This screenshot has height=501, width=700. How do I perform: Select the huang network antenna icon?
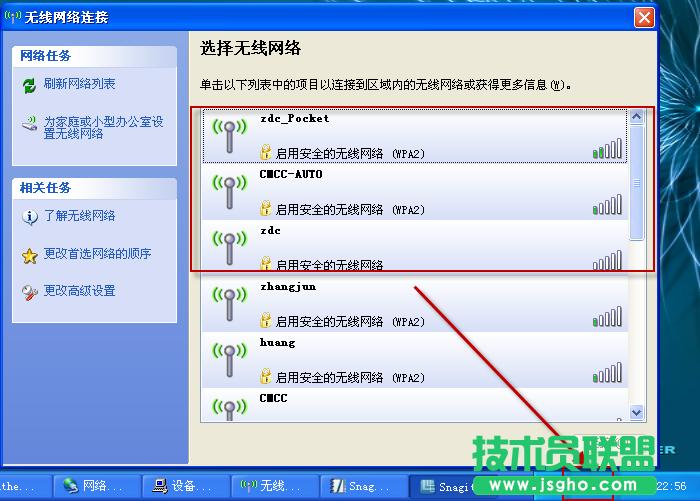(229, 360)
